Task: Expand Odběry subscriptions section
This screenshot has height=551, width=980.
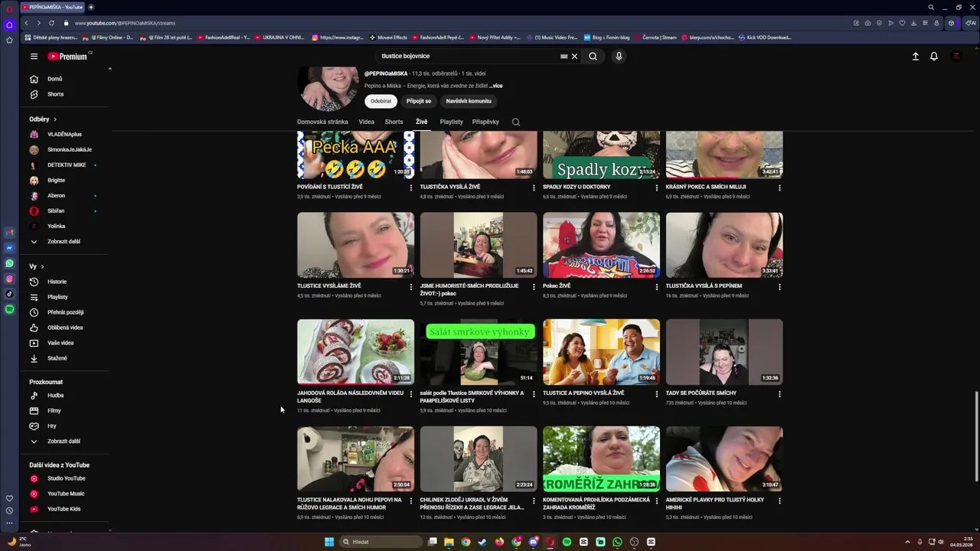Action: 44,119
